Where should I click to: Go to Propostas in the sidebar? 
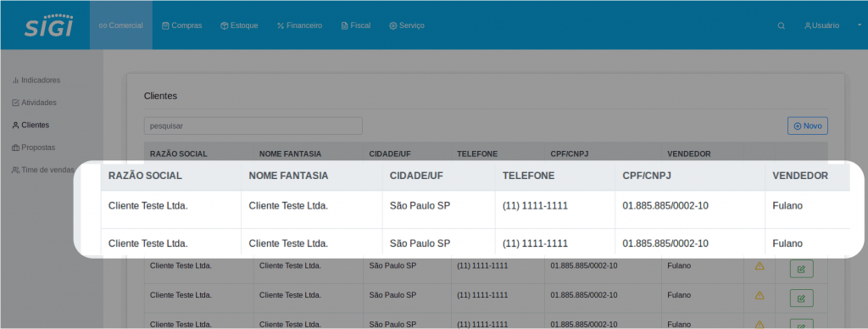[33, 148]
